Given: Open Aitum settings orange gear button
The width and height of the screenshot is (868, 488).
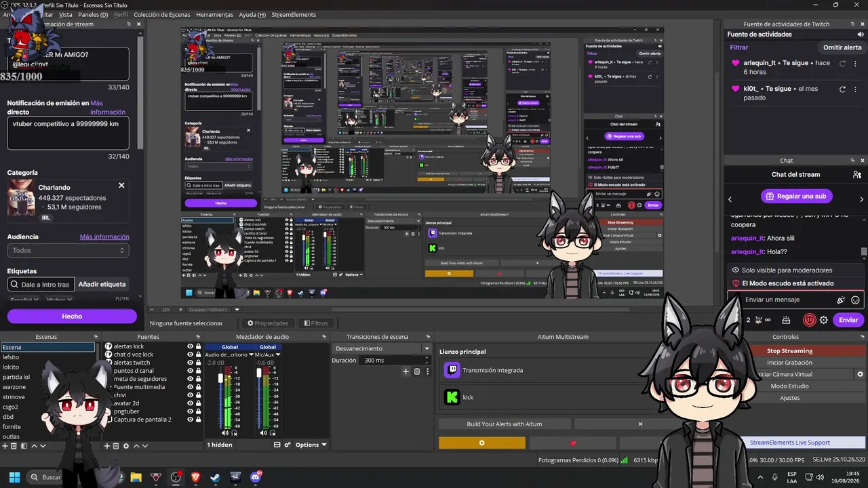Looking at the screenshot, I should pos(482,443).
